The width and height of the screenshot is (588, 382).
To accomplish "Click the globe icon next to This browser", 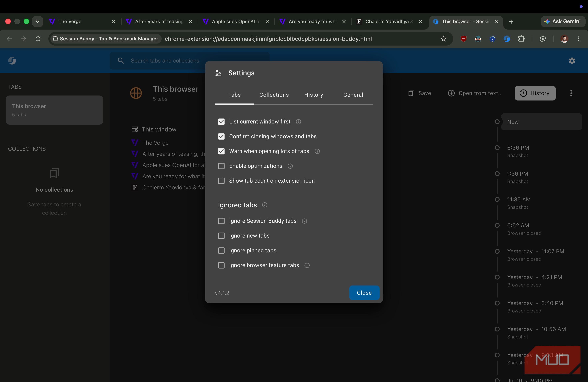I will [x=136, y=93].
